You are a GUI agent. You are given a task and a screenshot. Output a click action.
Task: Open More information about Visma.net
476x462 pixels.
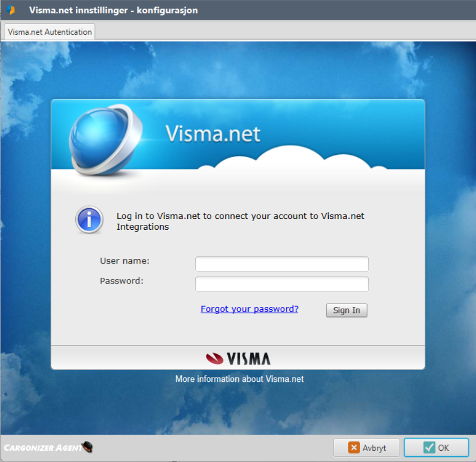click(239, 379)
